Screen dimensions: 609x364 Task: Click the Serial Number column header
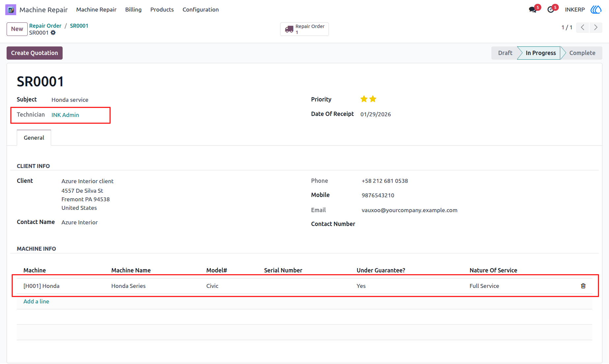point(283,270)
